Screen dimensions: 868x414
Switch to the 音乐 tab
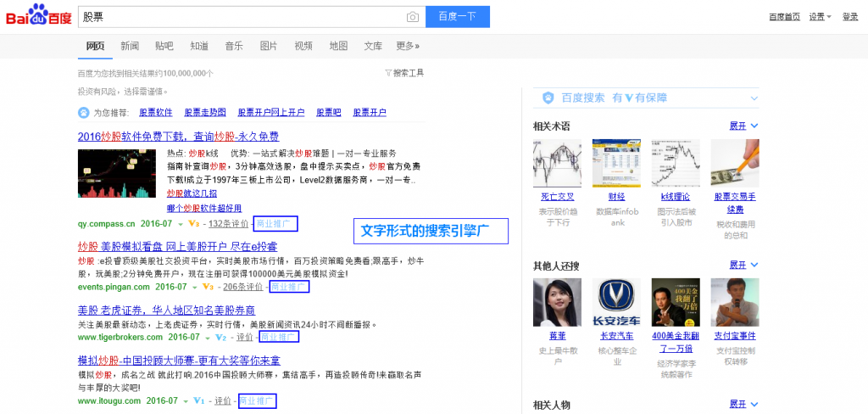(x=234, y=46)
